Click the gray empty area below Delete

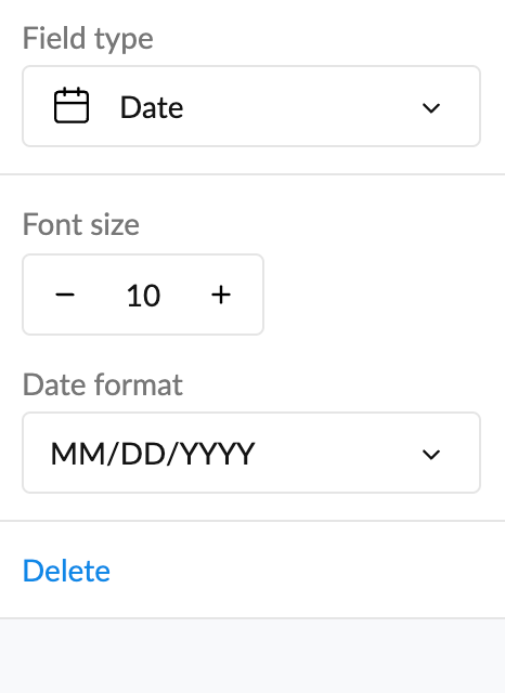tap(252, 656)
